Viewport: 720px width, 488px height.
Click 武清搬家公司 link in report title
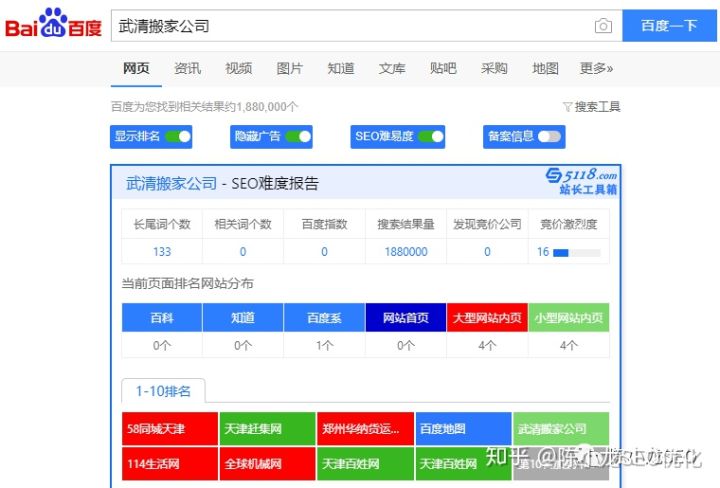tap(171, 184)
